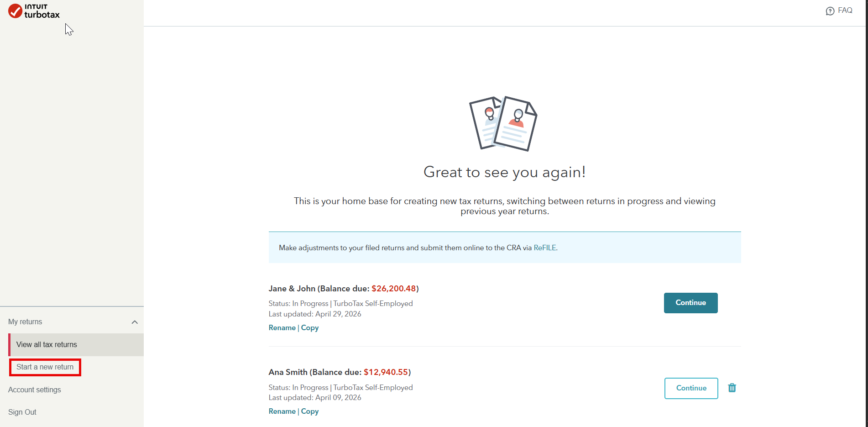Click the $12,940.55 balance amount

pos(386,372)
